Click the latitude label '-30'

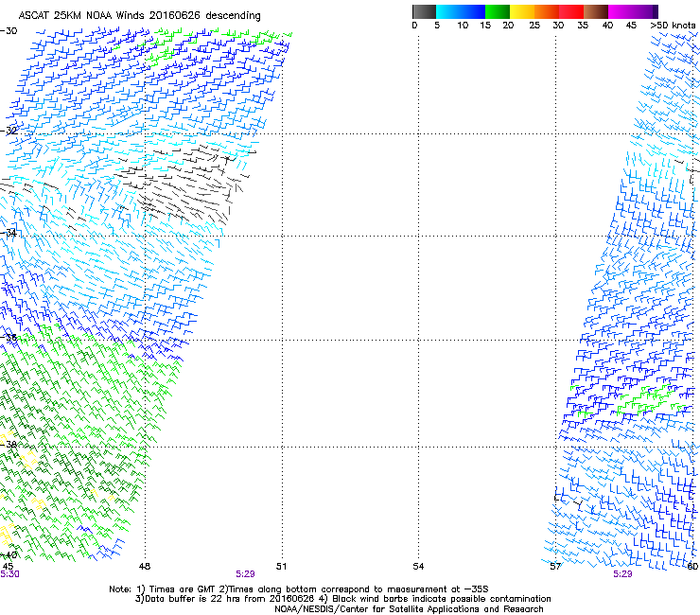click(x=9, y=31)
